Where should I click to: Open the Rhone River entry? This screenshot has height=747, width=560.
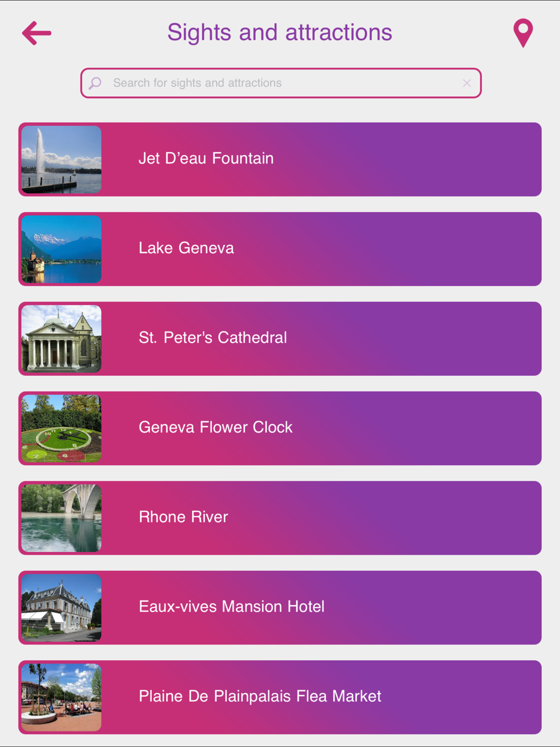[x=280, y=518]
